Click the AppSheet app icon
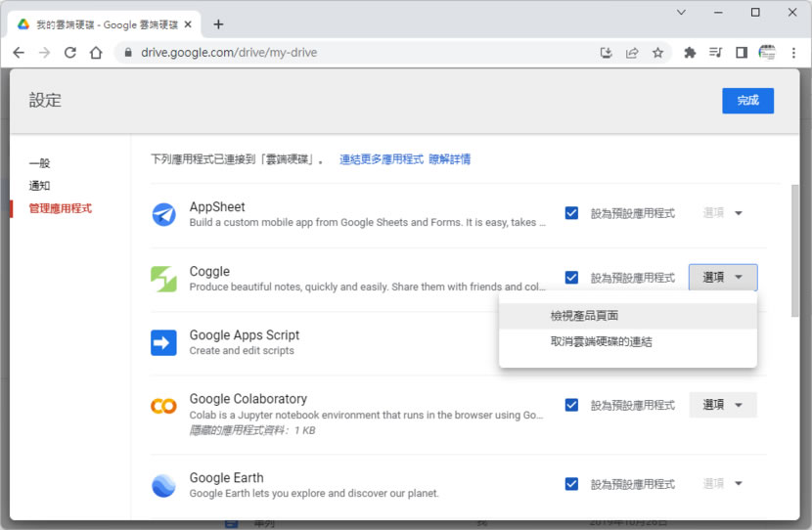Viewport: 812px width, 530px height. tap(163, 214)
